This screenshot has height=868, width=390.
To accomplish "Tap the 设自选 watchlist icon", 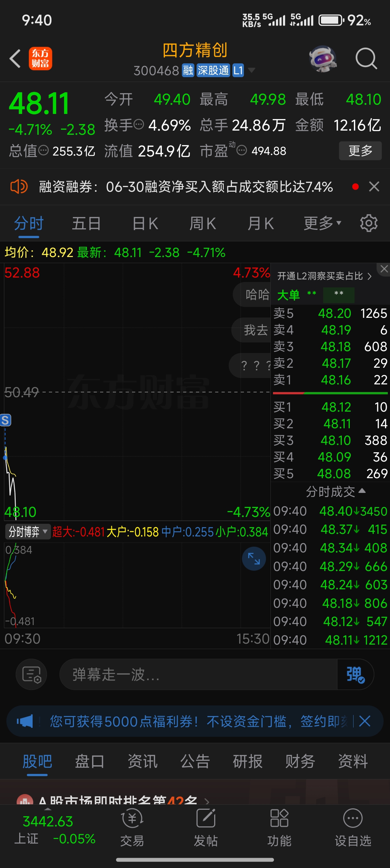I will (353, 828).
